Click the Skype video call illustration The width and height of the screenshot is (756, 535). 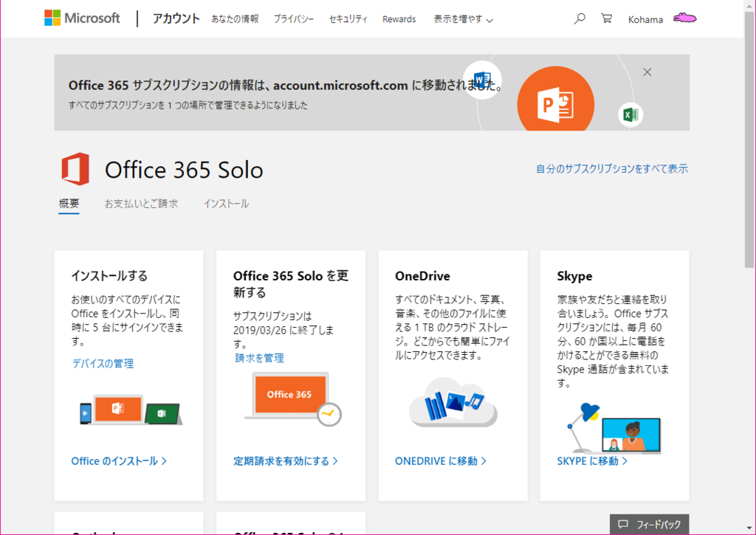tap(614, 428)
